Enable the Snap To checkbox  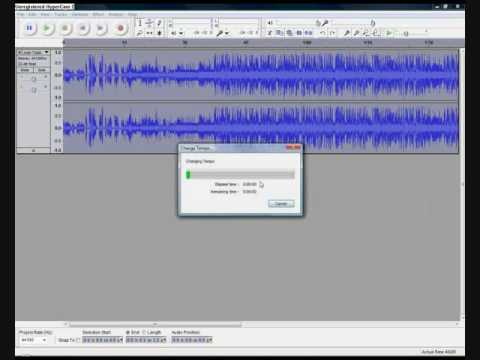coord(78,340)
